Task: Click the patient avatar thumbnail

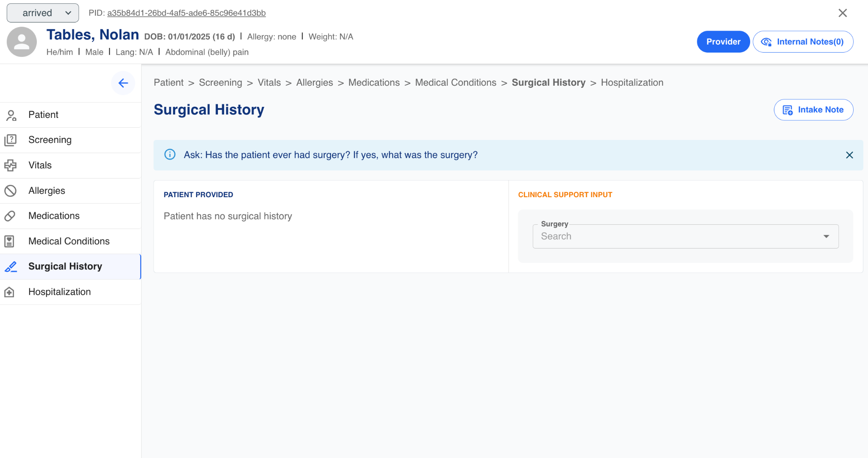Action: click(22, 42)
